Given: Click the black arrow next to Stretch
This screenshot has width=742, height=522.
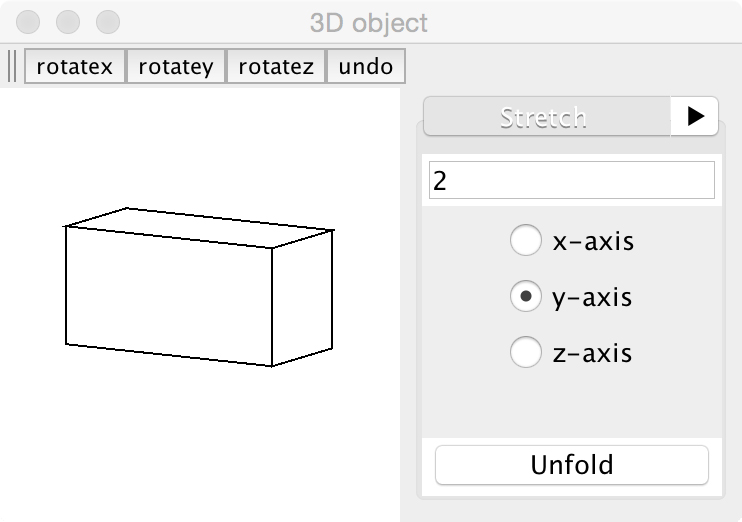Looking at the screenshot, I should pos(695,116).
